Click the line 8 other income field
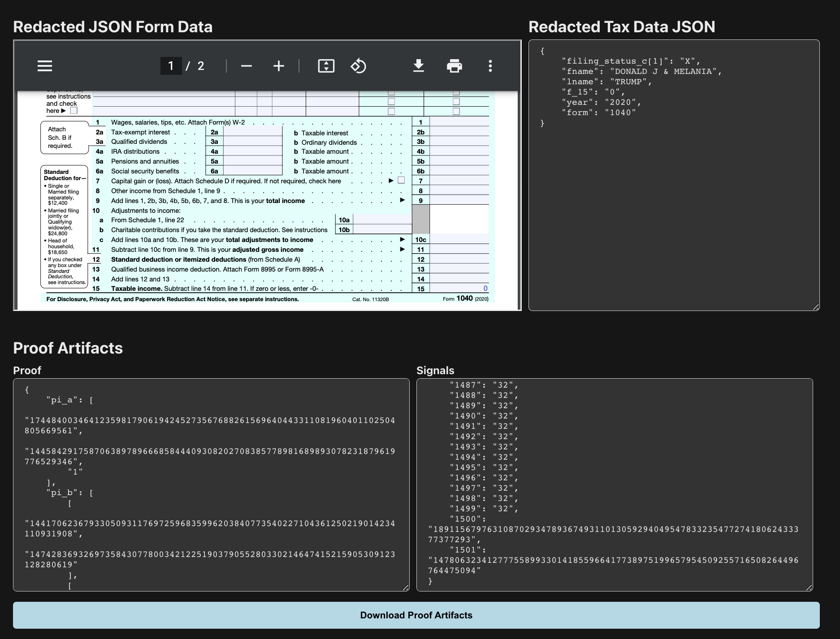 tap(459, 190)
